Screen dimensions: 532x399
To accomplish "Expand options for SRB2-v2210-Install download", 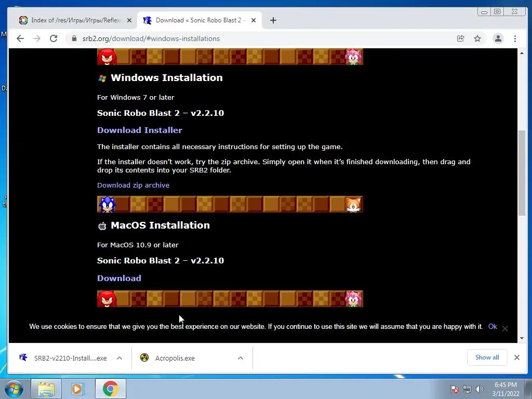I will click(119, 358).
